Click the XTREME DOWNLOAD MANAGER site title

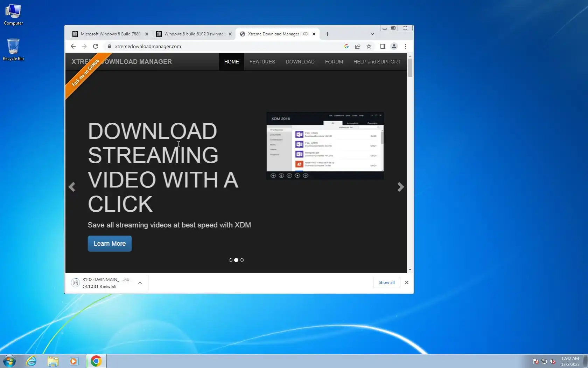tap(122, 62)
